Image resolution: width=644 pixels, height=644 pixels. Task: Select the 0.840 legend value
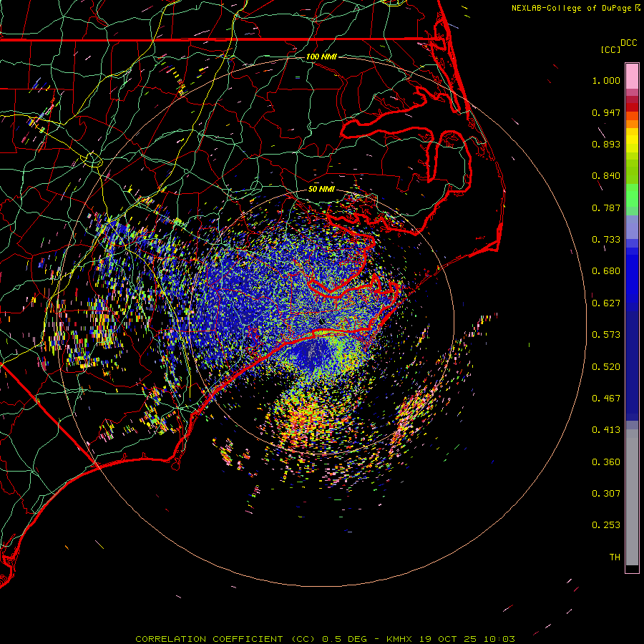pyautogui.click(x=606, y=176)
